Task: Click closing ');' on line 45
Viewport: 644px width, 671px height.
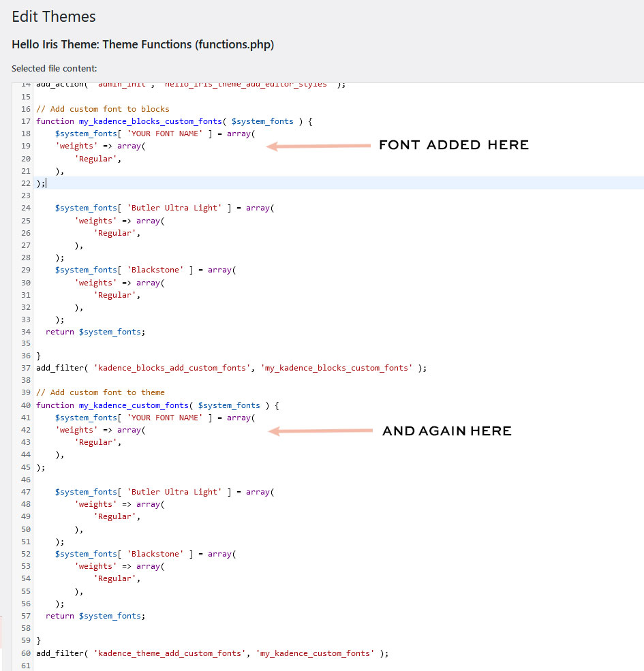Action: click(40, 468)
